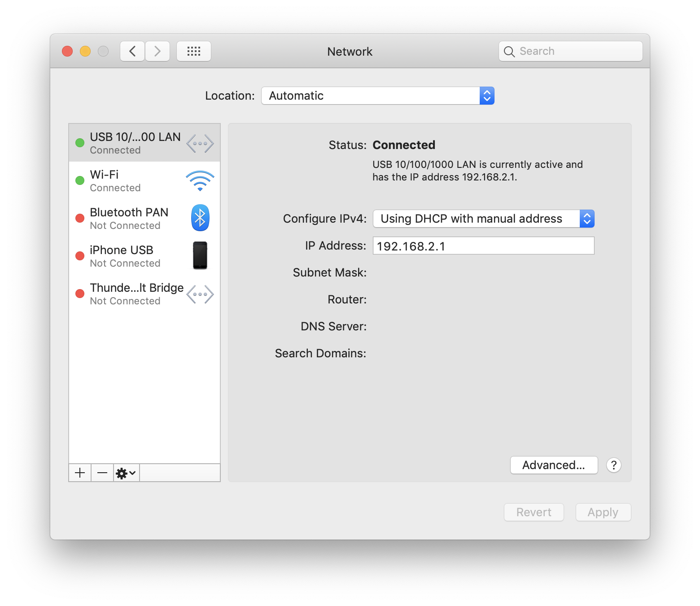Open Advanced network settings
The width and height of the screenshot is (700, 606).
pyautogui.click(x=554, y=465)
